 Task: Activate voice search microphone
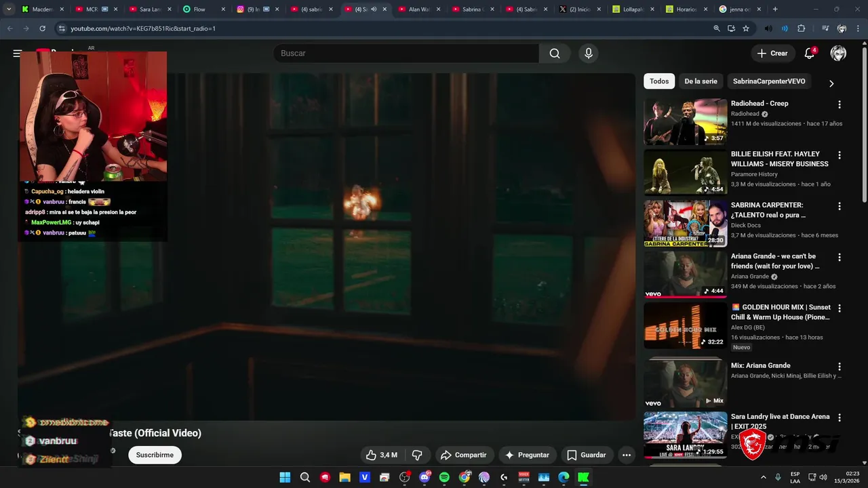(x=588, y=54)
